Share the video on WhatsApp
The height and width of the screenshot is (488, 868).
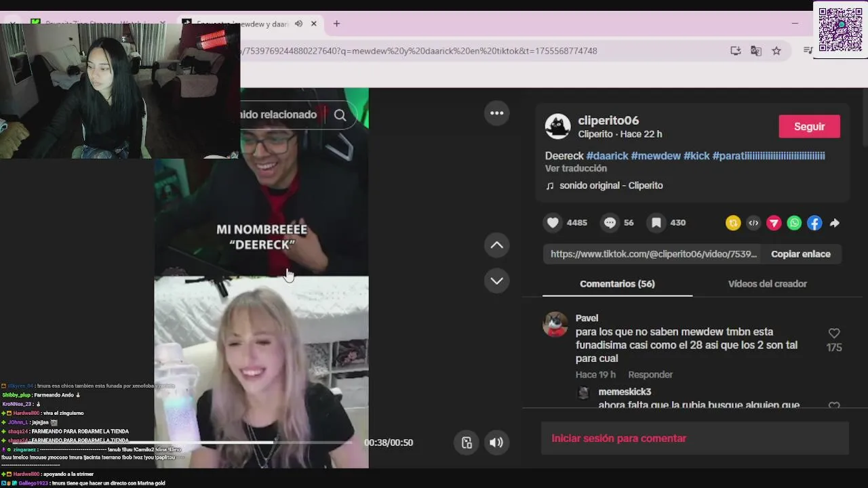(794, 223)
